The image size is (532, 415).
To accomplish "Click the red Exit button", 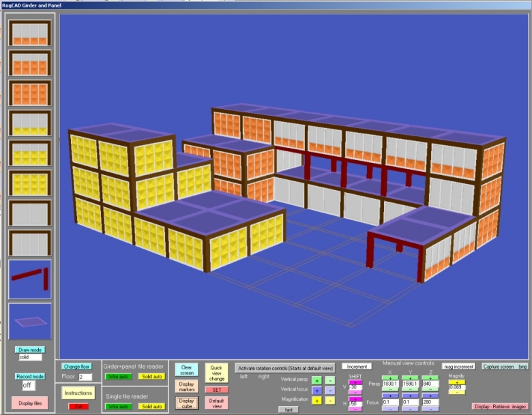I will click(x=78, y=406).
